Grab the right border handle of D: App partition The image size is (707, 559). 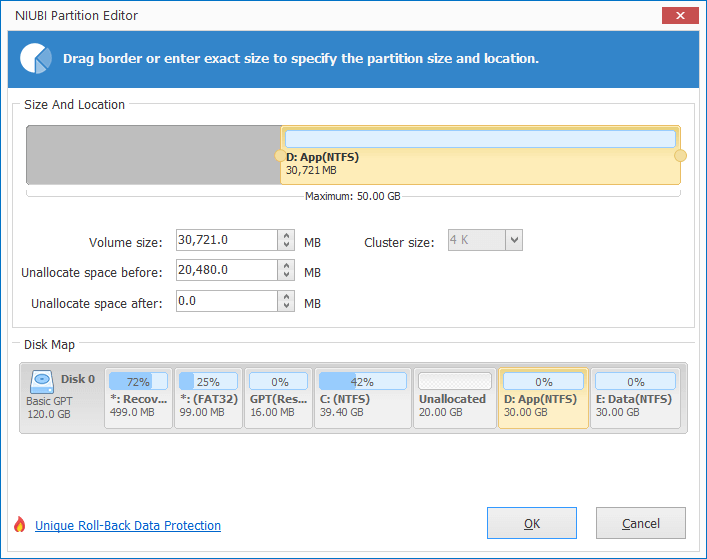680,156
